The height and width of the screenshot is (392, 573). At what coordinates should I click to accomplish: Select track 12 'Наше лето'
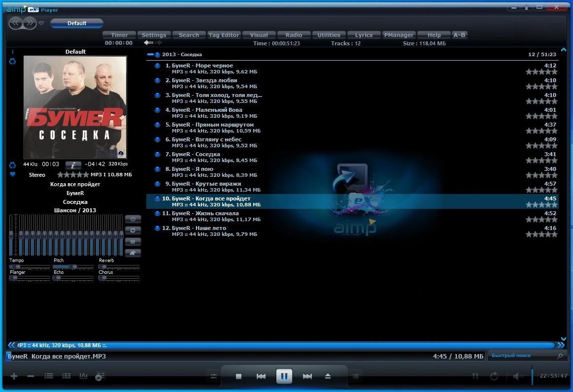click(352, 231)
